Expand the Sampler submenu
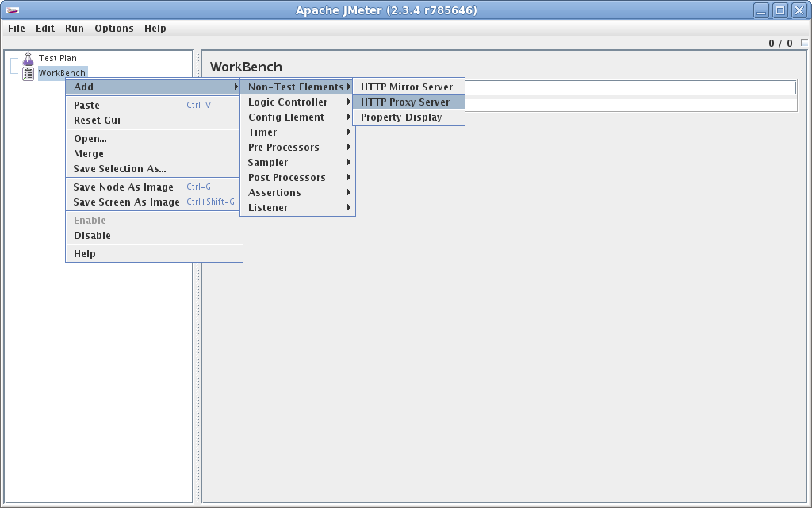The image size is (812, 508). pos(298,162)
